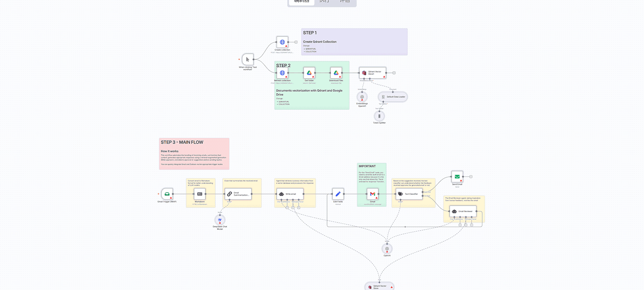Select the Edit Fields pencil node
644x290 pixels.
click(338, 194)
